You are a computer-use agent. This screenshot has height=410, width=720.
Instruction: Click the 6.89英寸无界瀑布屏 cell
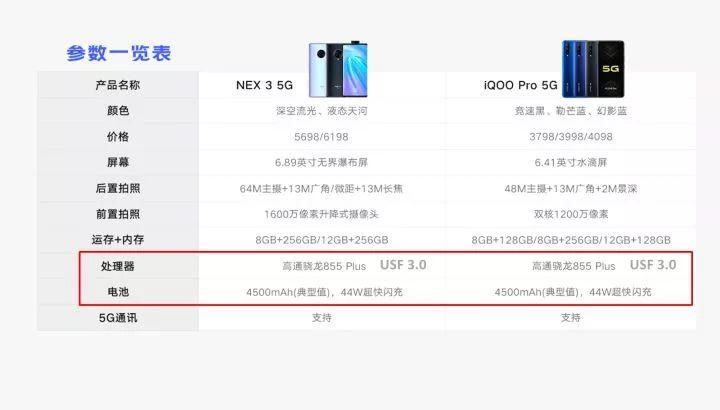pos(321,163)
